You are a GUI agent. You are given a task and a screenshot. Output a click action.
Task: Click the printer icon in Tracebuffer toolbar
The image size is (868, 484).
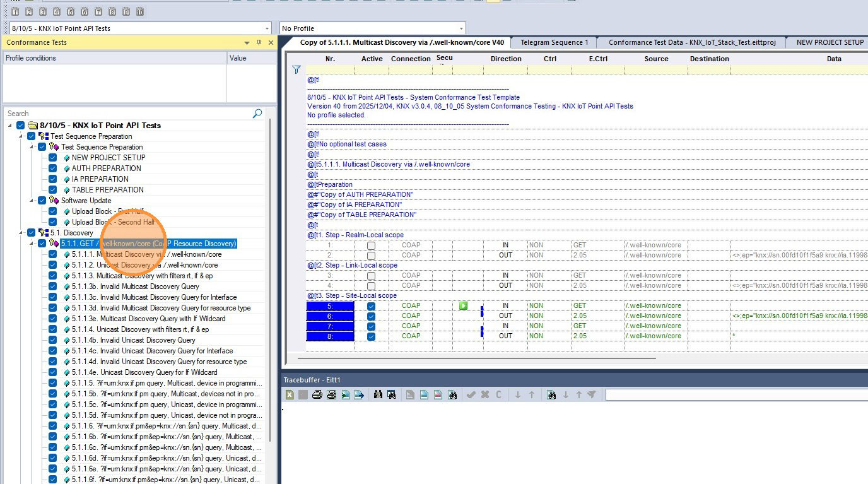pyautogui.click(x=317, y=395)
